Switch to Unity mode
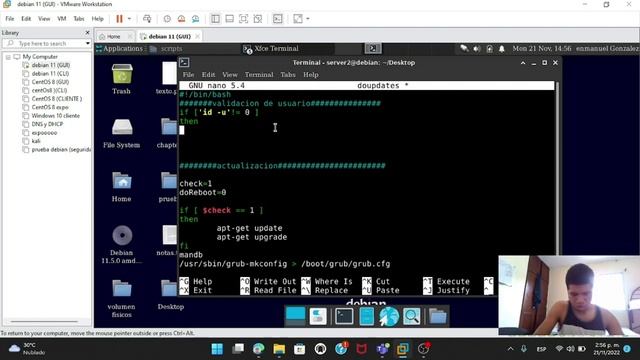 click(258, 19)
